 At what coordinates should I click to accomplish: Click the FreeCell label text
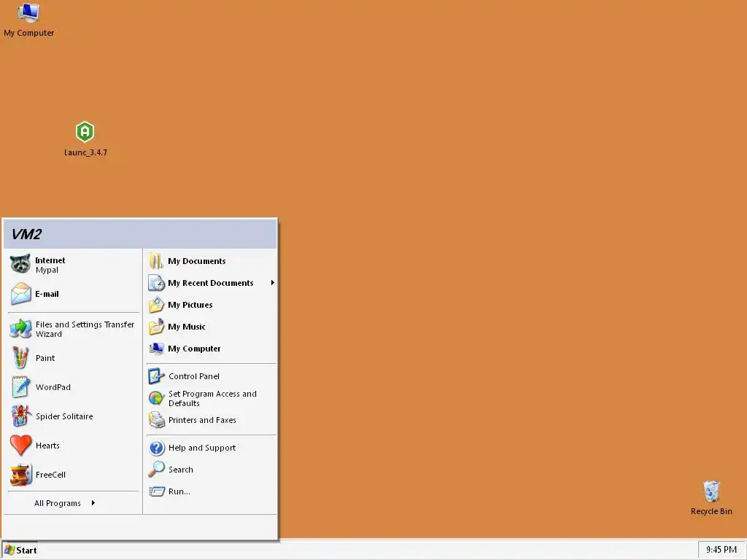coord(50,475)
